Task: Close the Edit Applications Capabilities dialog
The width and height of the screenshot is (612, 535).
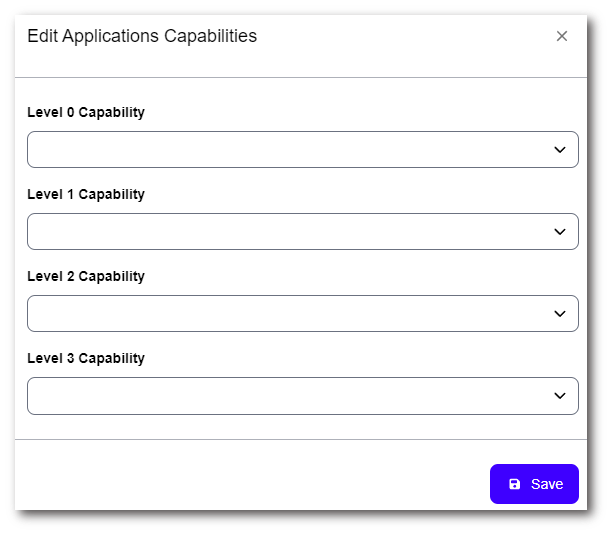Action: (x=562, y=36)
